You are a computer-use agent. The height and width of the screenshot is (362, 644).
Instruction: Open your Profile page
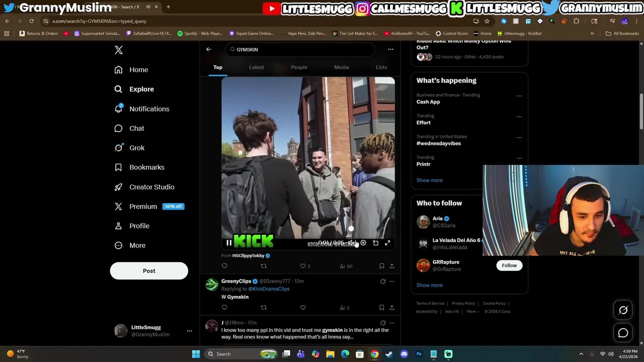coord(132,226)
